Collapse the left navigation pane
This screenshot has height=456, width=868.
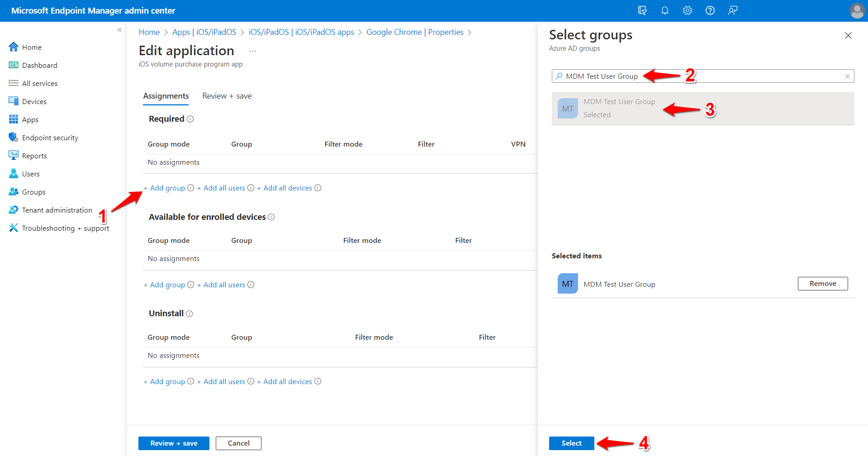click(x=119, y=29)
